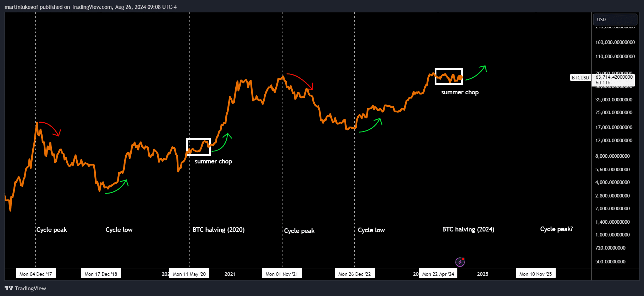Click the Cycle peak annotation near Nov '21

tap(299, 231)
